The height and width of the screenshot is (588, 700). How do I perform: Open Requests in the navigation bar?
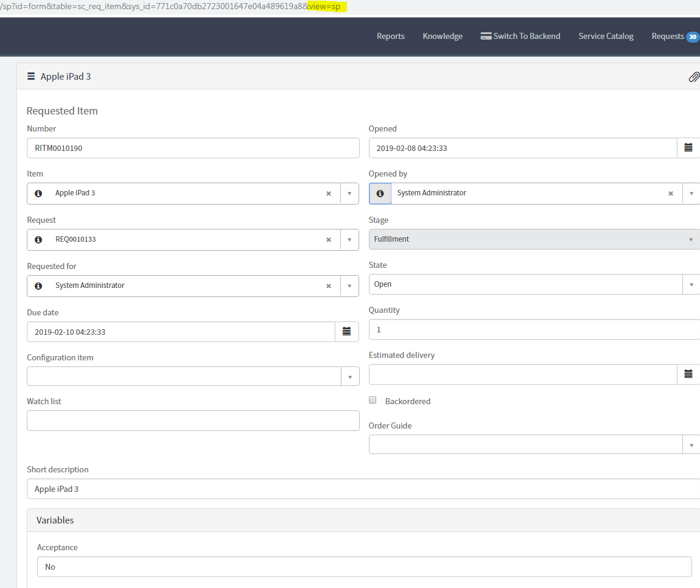[668, 36]
